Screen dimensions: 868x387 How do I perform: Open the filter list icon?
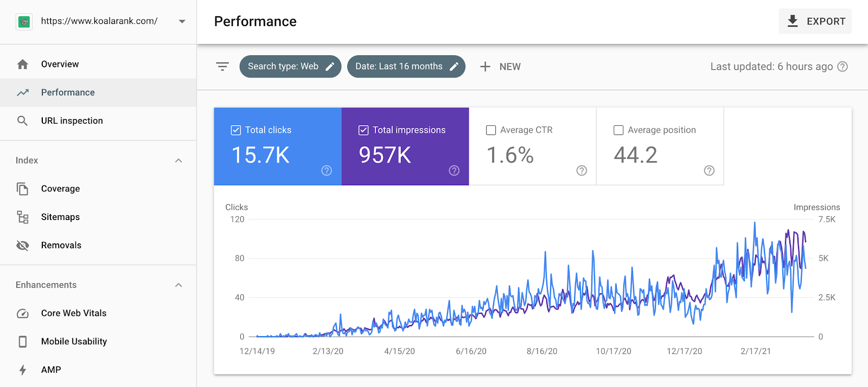tap(222, 67)
